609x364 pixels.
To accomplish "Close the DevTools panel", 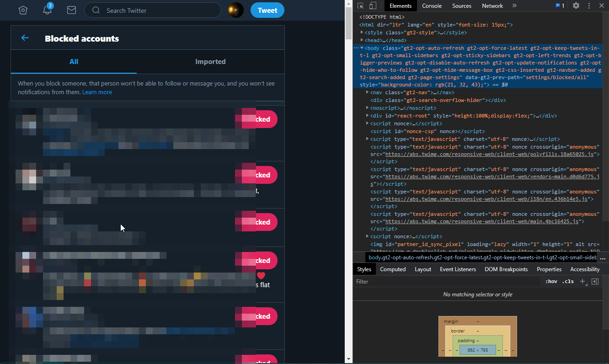I will click(x=602, y=5).
